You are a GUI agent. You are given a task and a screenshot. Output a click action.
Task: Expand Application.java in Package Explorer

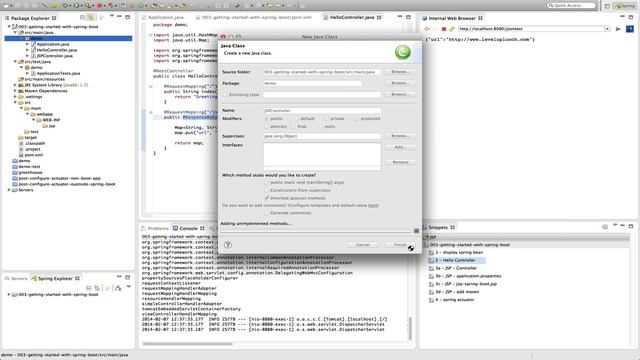point(27,44)
